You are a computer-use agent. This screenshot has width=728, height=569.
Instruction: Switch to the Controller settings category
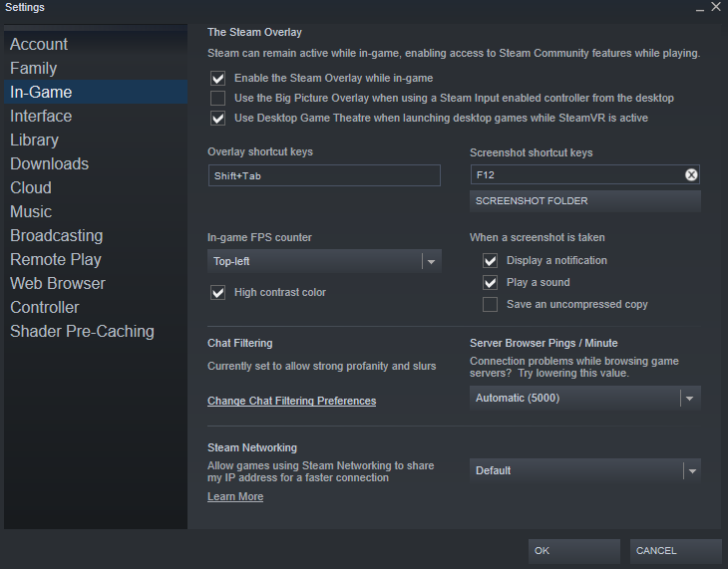tap(45, 307)
